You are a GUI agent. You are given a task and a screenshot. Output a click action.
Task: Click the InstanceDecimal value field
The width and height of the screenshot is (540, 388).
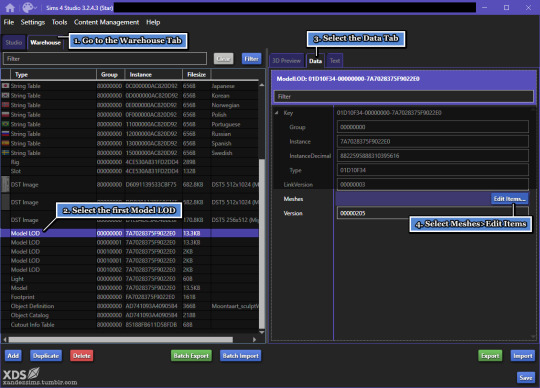click(x=433, y=156)
